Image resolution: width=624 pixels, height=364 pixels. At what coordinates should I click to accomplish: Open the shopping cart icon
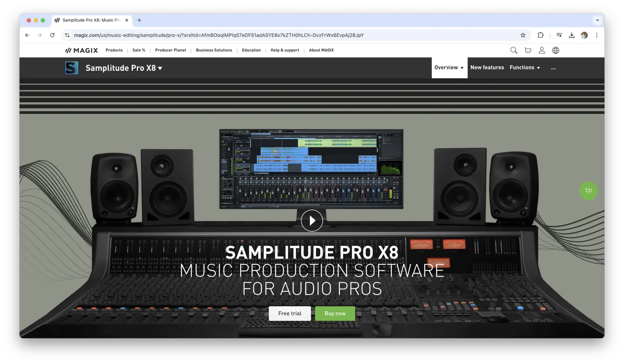coord(528,50)
